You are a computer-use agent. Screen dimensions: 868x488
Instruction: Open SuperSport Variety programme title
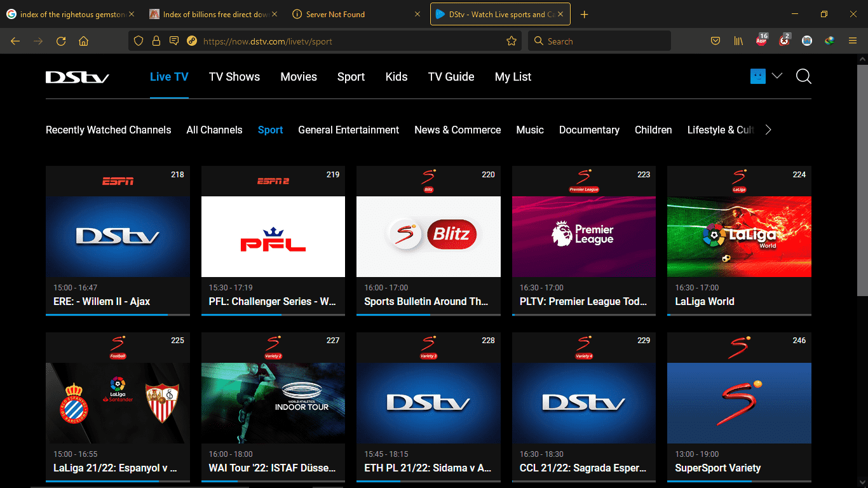pos(717,468)
